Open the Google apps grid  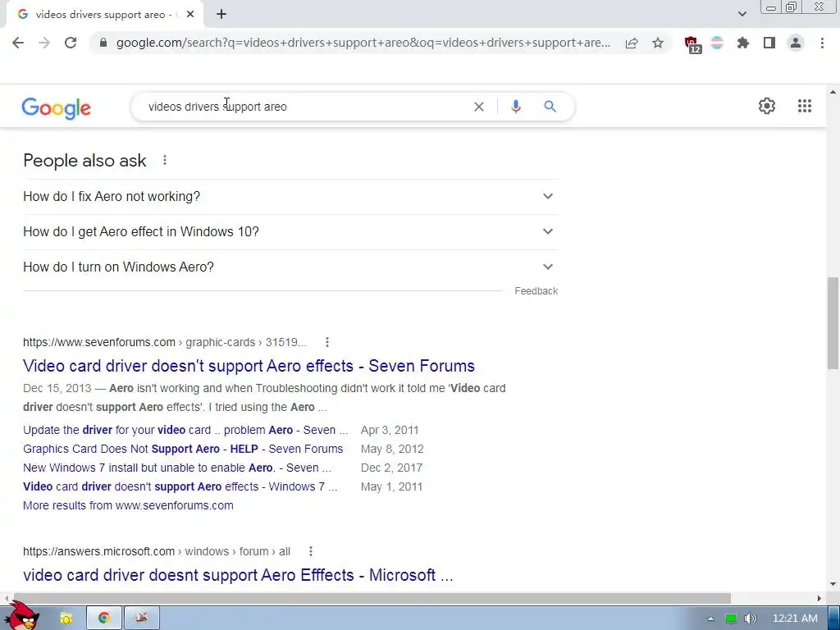click(804, 106)
